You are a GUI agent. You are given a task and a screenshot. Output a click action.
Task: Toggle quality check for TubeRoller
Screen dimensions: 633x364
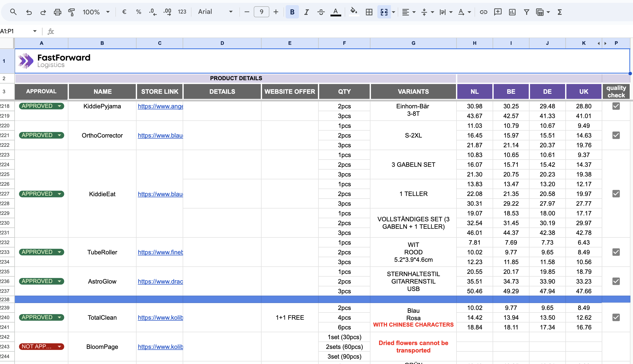tap(616, 252)
